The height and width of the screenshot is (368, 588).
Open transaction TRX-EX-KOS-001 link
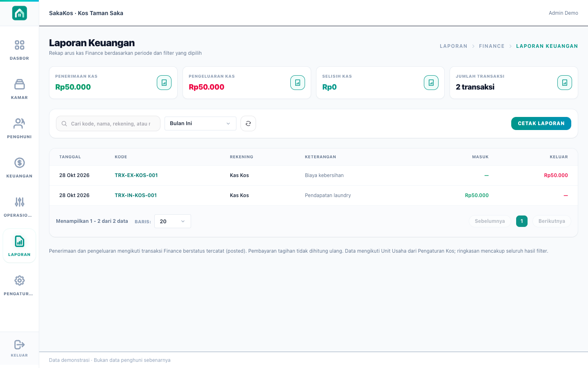(x=136, y=175)
